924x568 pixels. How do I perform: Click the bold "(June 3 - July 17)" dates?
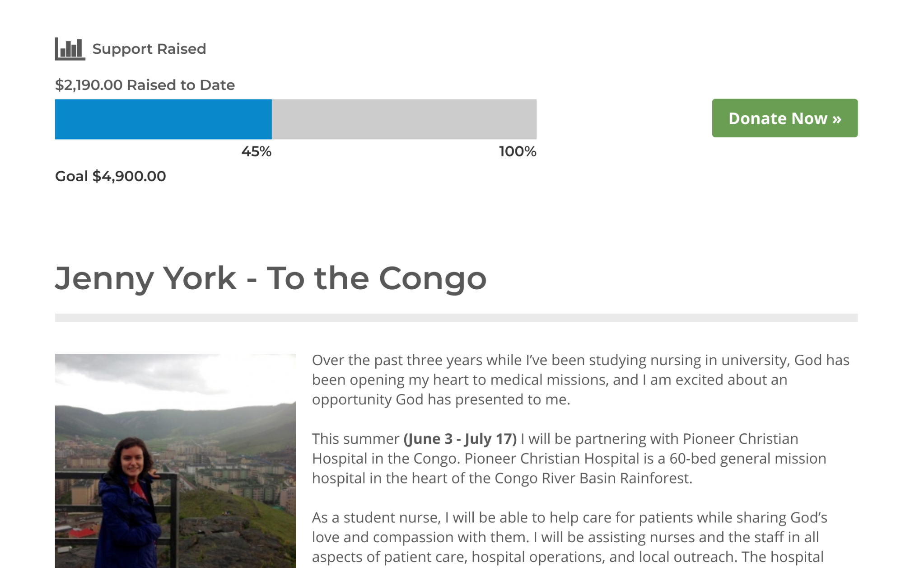[460, 439]
